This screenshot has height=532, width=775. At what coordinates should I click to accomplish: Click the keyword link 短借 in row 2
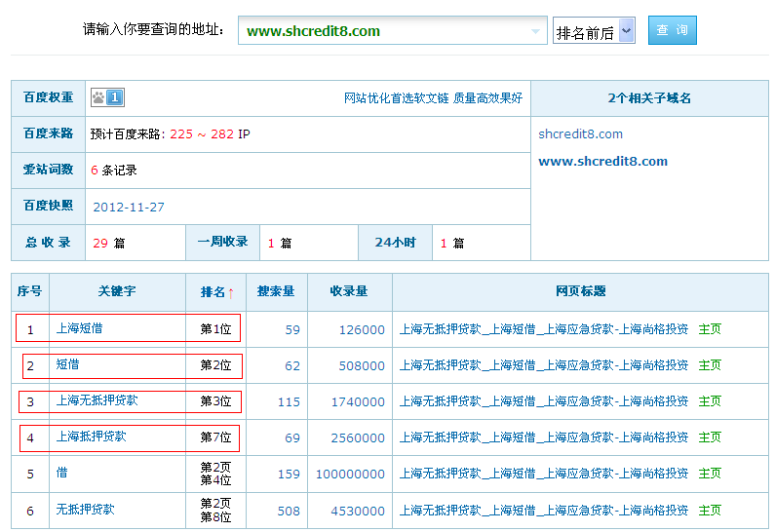point(67,364)
